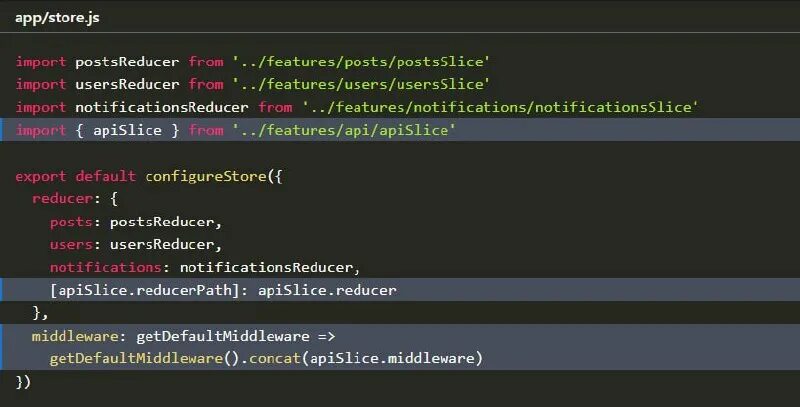Click postsReducer value in reducer object
Image resolution: width=800 pixels, height=407 pixels.
162,222
